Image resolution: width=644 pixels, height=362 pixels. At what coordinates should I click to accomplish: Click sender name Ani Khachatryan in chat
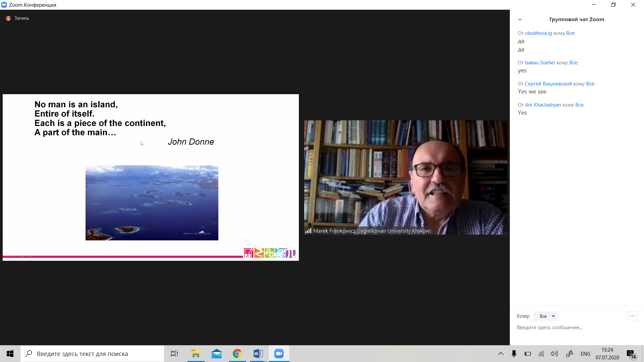tap(543, 105)
